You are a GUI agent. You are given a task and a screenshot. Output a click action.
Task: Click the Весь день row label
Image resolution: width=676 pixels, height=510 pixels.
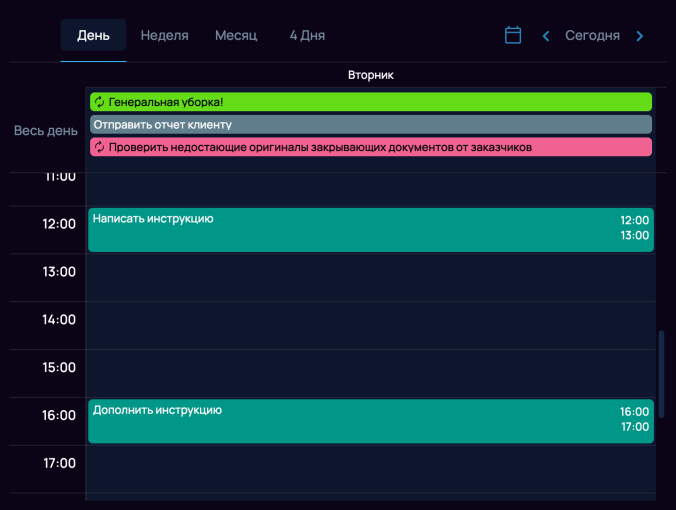tap(45, 131)
